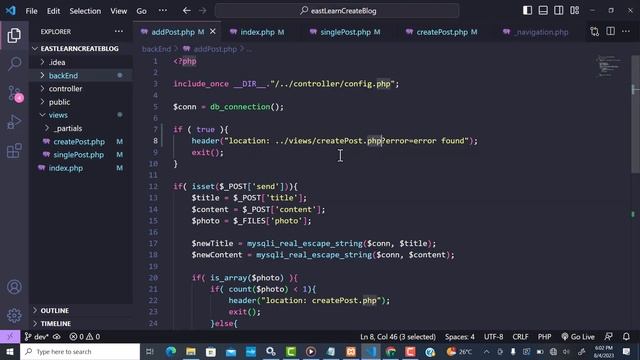Split the editor right

610,31
